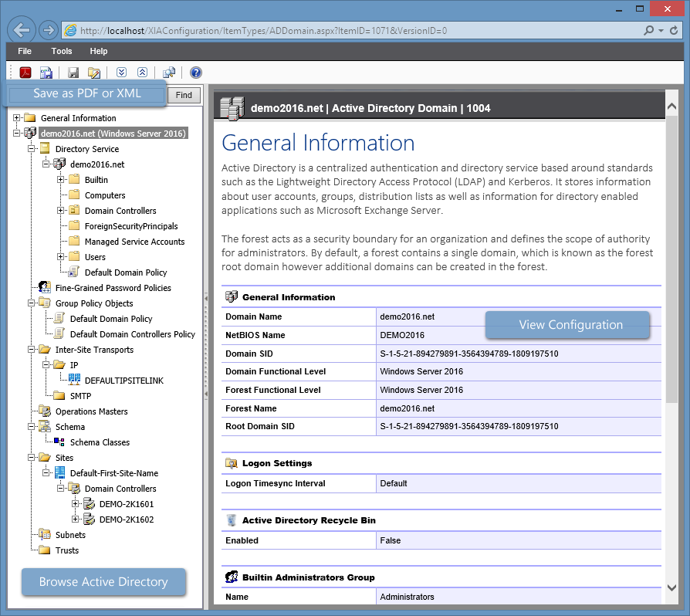Image resolution: width=690 pixels, height=616 pixels.
Task: Expand Domain Controllers node below Computers
Action: tap(60, 210)
